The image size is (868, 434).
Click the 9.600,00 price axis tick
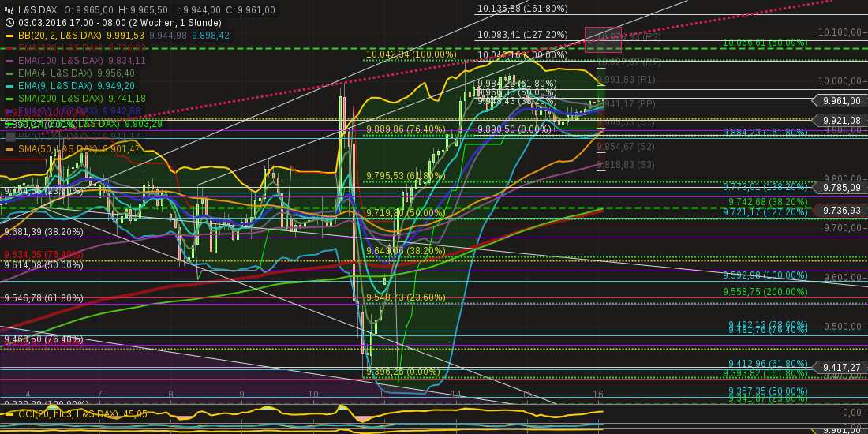pos(842,277)
